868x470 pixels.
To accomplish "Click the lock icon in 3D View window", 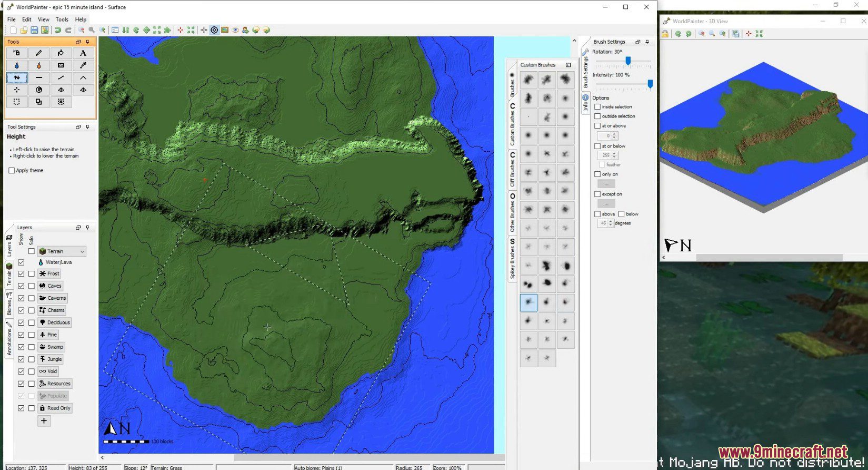I will point(665,34).
